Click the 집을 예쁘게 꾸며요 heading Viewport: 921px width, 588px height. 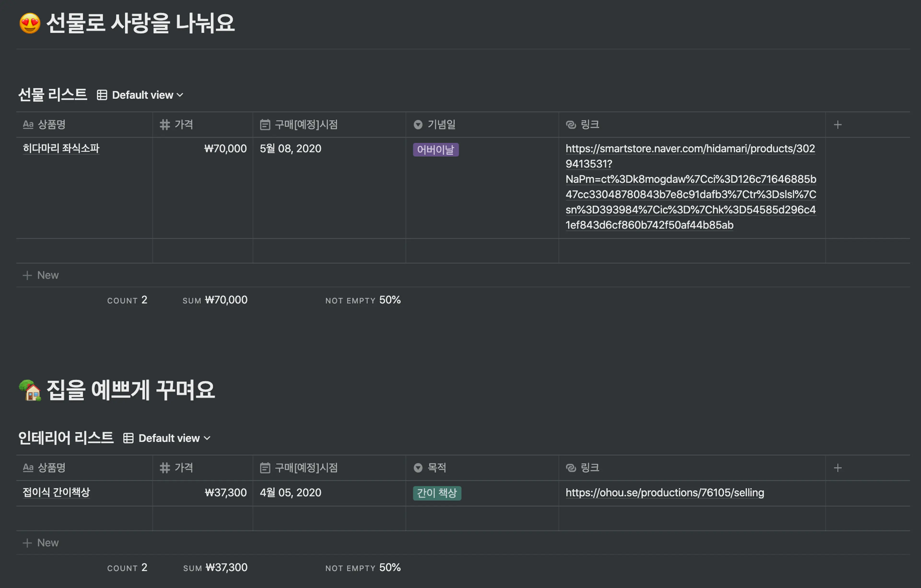click(130, 390)
